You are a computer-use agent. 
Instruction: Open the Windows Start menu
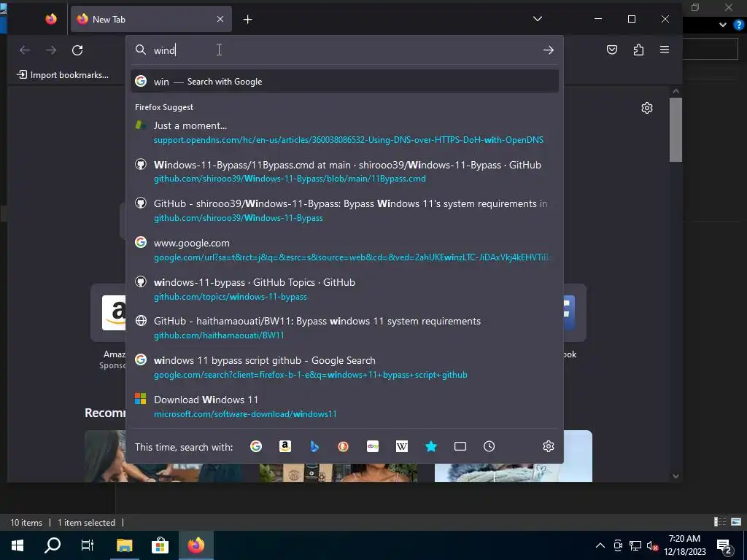coord(18,545)
